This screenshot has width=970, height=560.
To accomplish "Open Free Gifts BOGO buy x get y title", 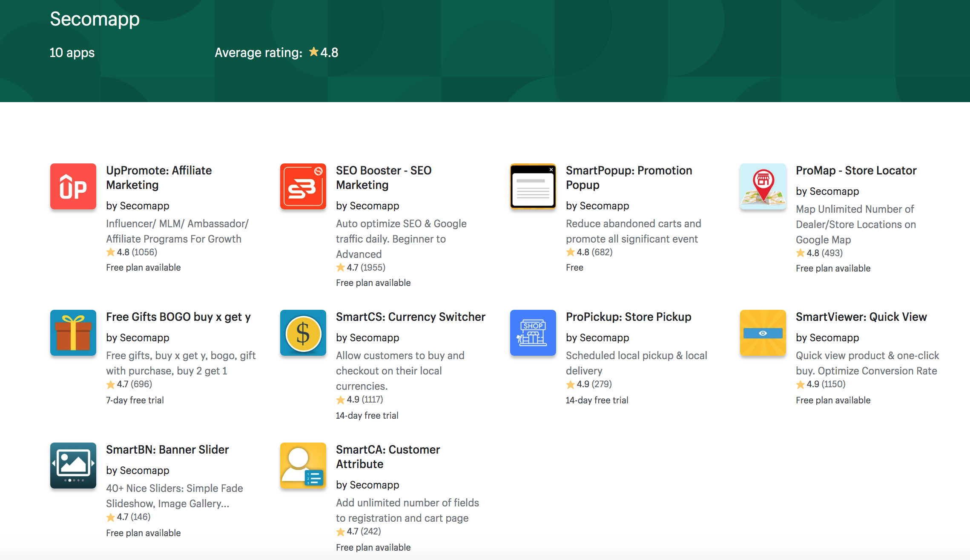I will pyautogui.click(x=178, y=317).
